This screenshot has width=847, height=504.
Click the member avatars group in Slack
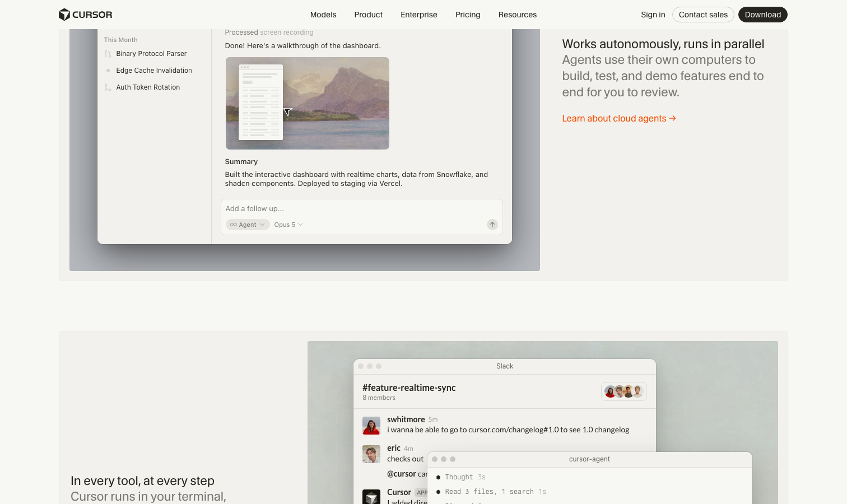click(x=624, y=391)
